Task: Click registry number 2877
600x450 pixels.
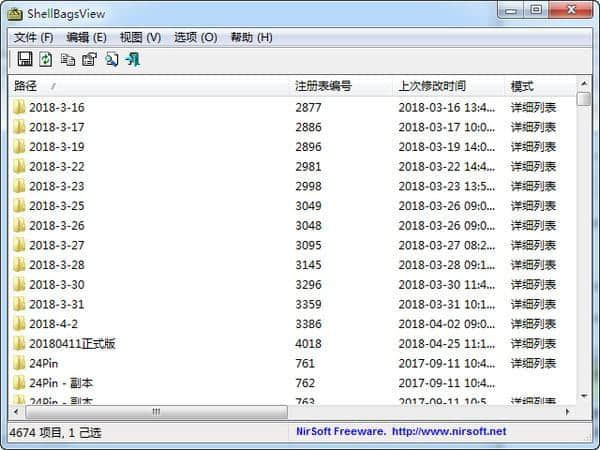Action: pos(308,108)
